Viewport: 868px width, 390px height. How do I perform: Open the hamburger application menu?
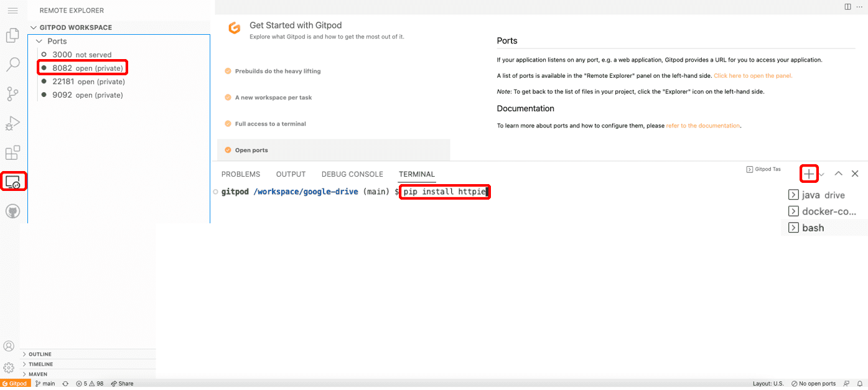pyautogui.click(x=12, y=11)
